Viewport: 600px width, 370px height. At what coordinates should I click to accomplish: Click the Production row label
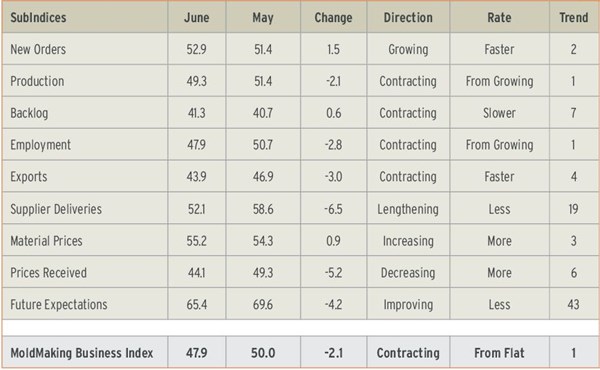pyautogui.click(x=37, y=81)
